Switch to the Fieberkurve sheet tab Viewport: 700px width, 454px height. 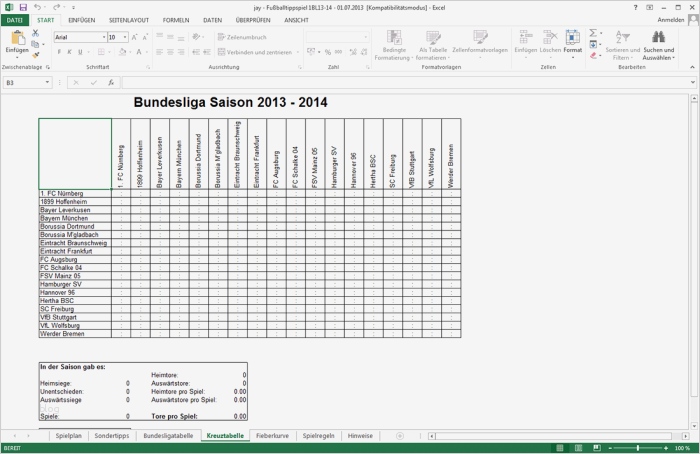pyautogui.click(x=272, y=436)
